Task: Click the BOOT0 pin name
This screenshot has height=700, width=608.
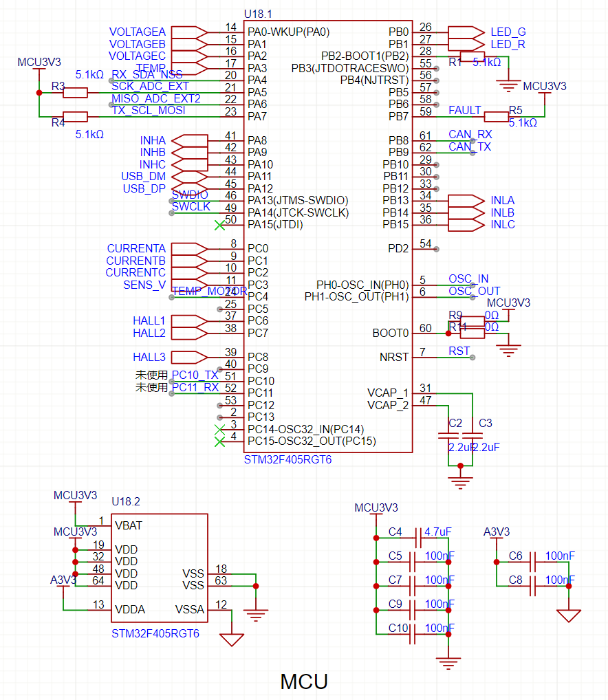Action: (391, 333)
